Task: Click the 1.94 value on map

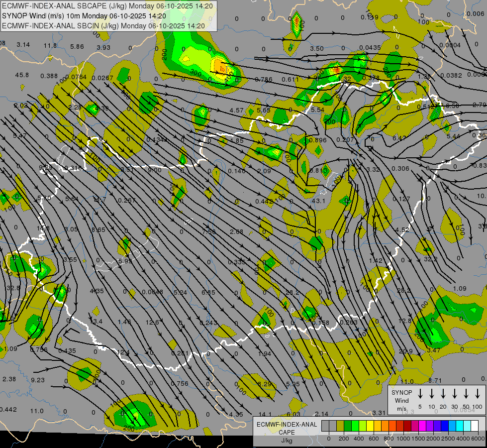Action: point(265,353)
